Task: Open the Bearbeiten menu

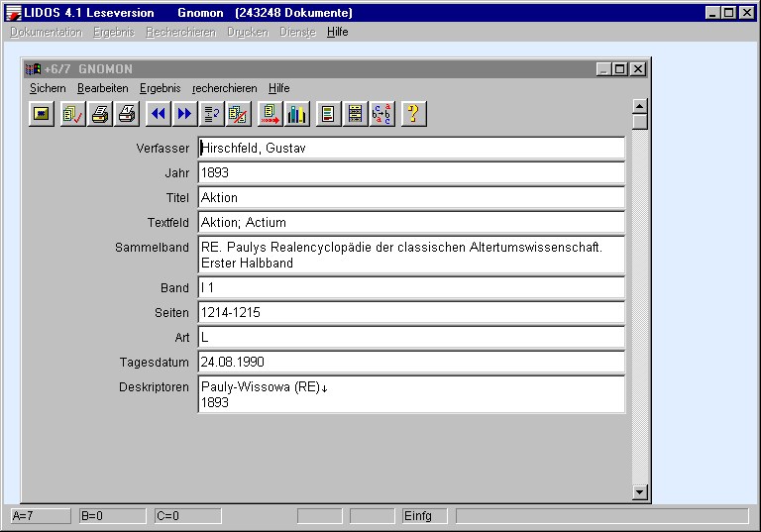Action: [103, 88]
